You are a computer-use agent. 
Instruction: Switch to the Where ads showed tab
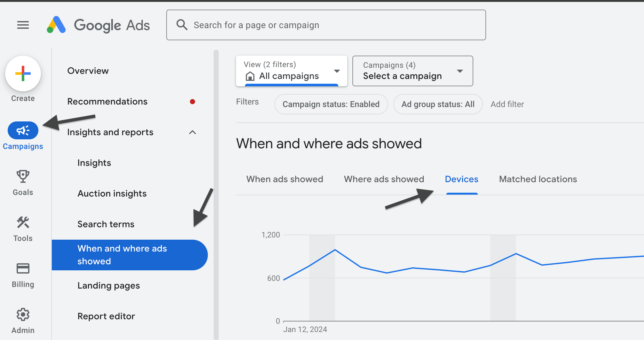pyautogui.click(x=384, y=179)
